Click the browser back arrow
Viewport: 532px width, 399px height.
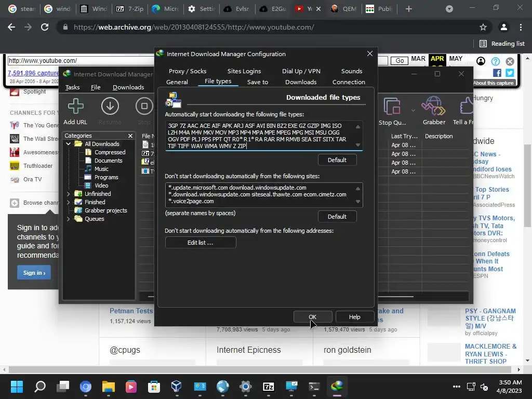click(x=11, y=27)
